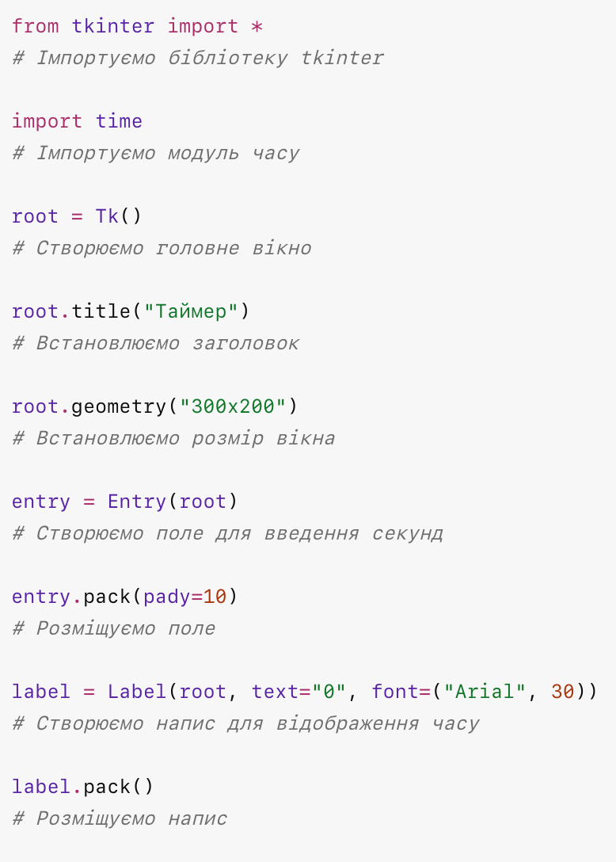
Task: Click the line starting "label = Label(root"
Action: (305, 692)
